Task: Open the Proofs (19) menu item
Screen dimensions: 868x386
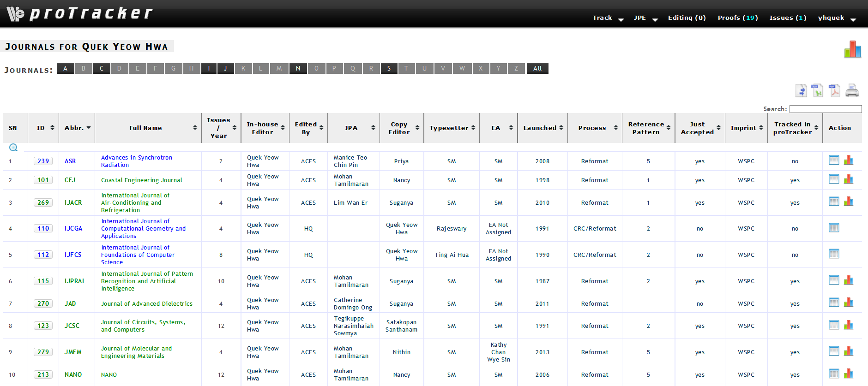Action: [x=737, y=18]
